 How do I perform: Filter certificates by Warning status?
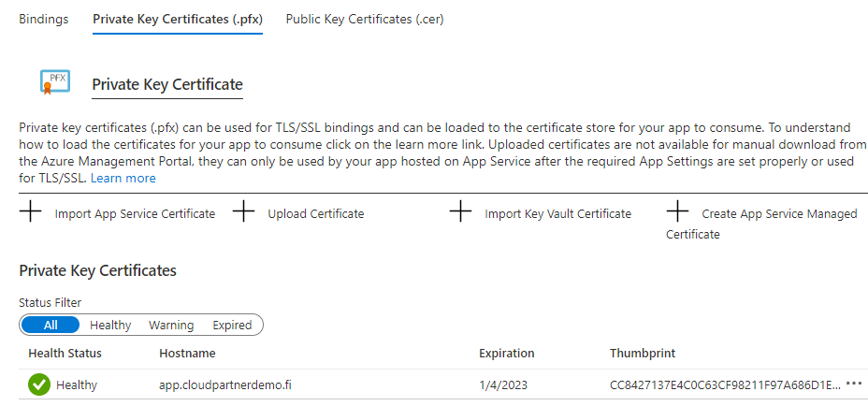click(171, 325)
